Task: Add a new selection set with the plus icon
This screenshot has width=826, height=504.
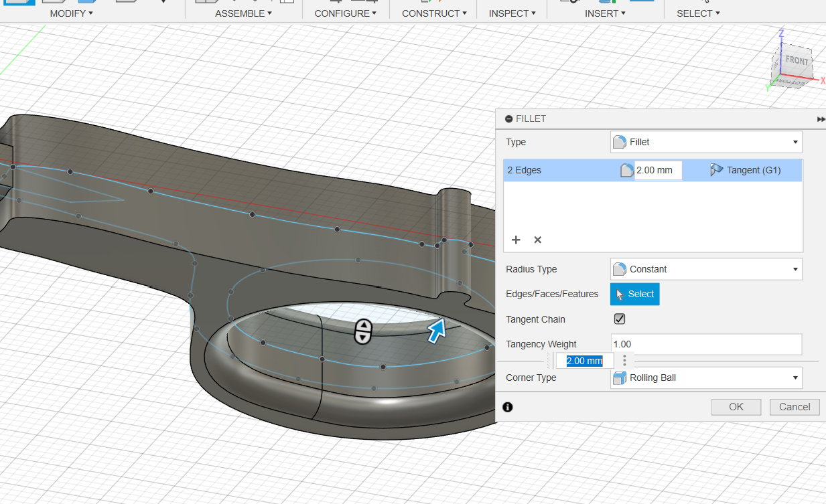Action: point(516,240)
